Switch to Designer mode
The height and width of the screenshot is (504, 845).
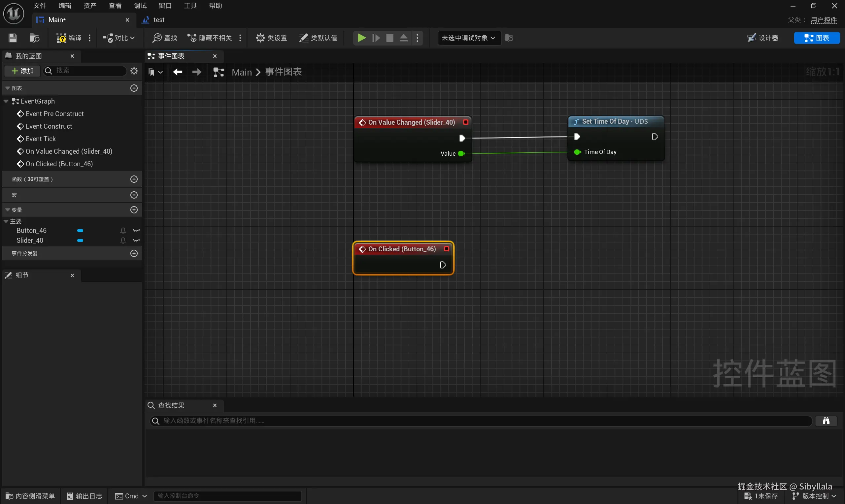click(763, 38)
